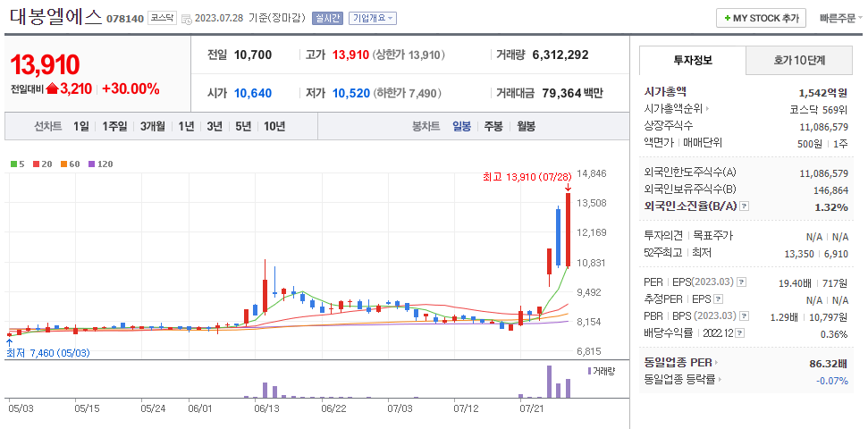
Task: Select the 10년 line chart period
Action: coord(274,126)
